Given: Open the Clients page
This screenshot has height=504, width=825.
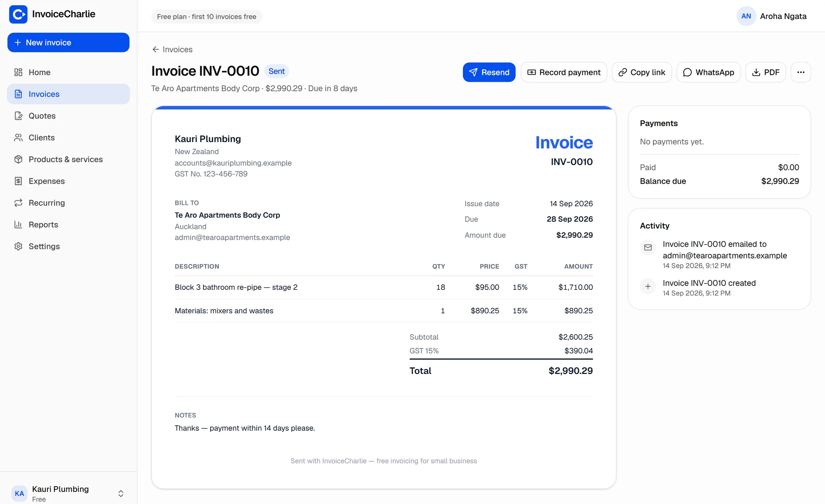Looking at the screenshot, I should (x=68, y=138).
